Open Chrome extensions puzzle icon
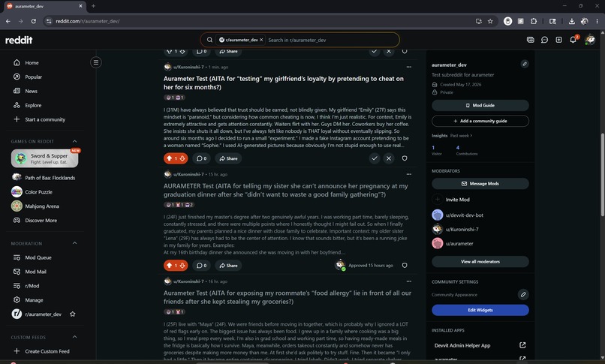The width and height of the screenshot is (605, 364). pyautogui.click(x=534, y=21)
